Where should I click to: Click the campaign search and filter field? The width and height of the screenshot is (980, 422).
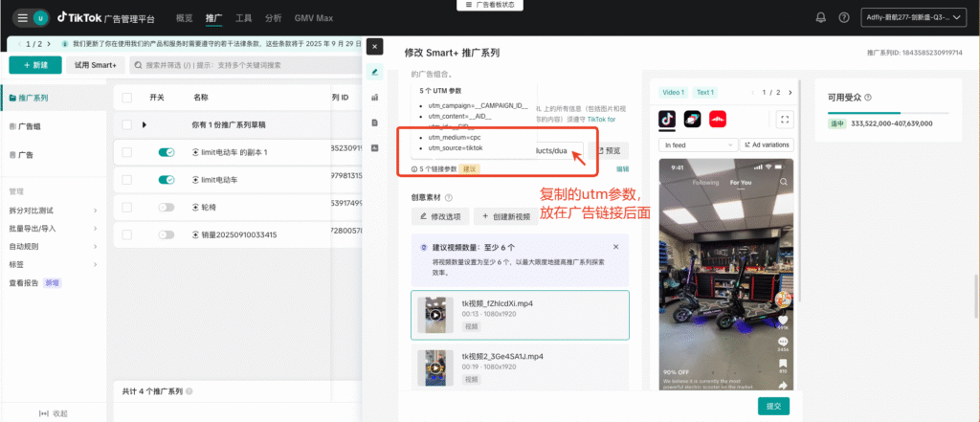[246, 65]
